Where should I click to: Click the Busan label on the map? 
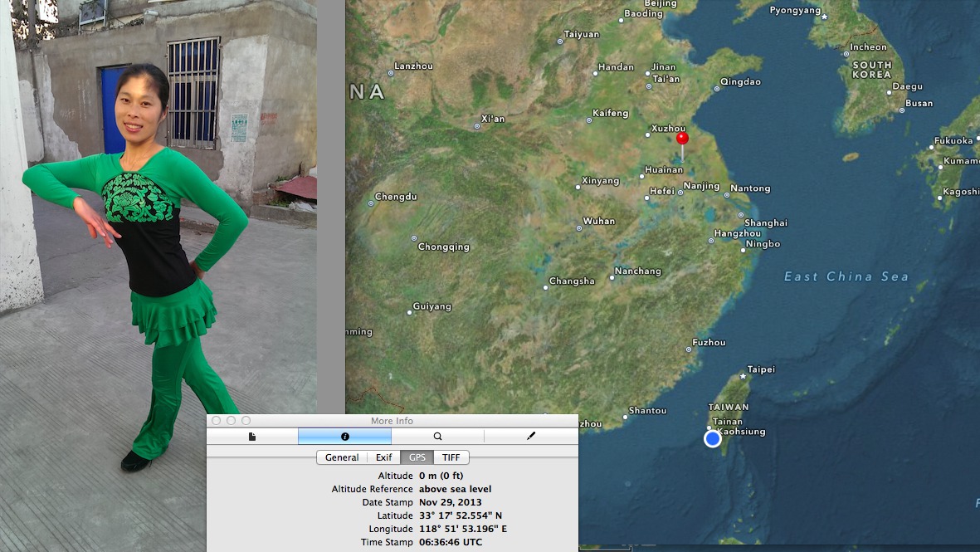coord(919,103)
